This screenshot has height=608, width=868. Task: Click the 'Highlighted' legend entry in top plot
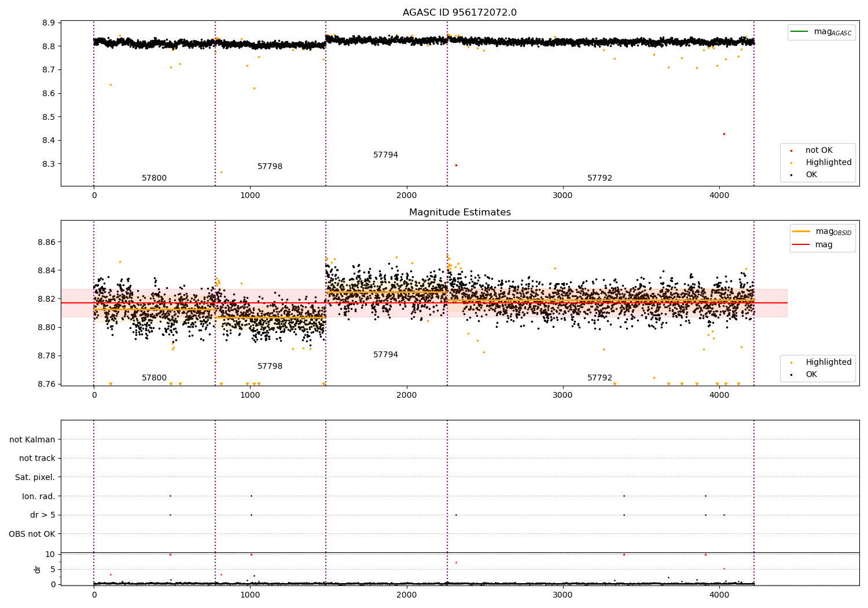(x=822, y=163)
